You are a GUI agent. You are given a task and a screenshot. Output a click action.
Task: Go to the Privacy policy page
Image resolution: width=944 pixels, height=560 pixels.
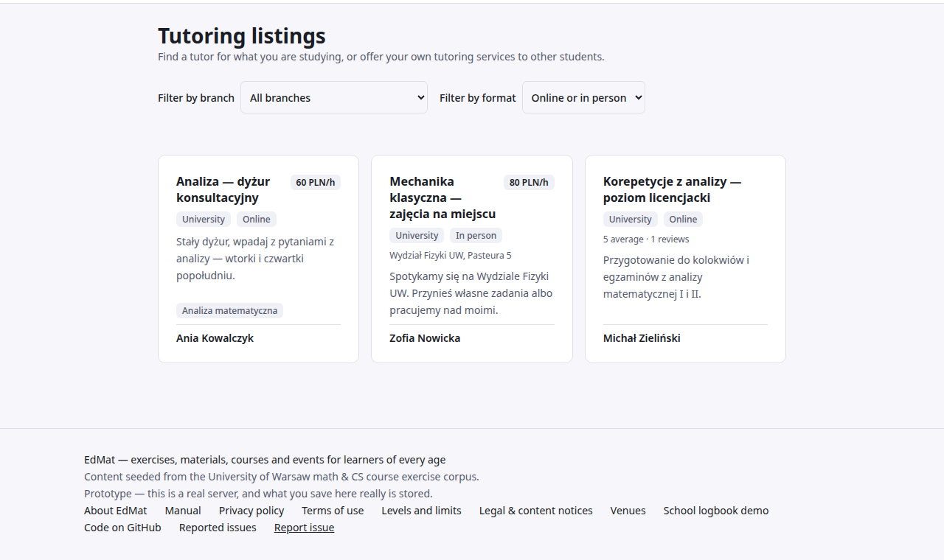[251, 511]
